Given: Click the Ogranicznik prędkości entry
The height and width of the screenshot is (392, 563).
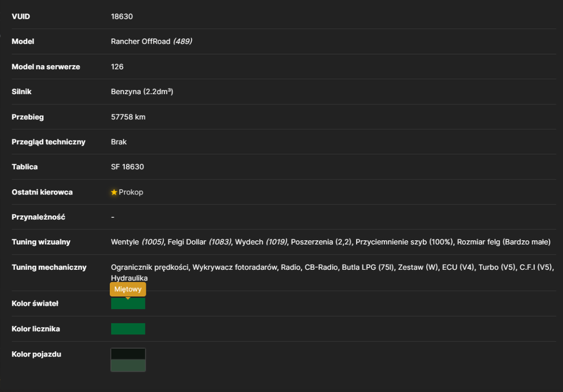Looking at the screenshot, I should pos(150,267).
